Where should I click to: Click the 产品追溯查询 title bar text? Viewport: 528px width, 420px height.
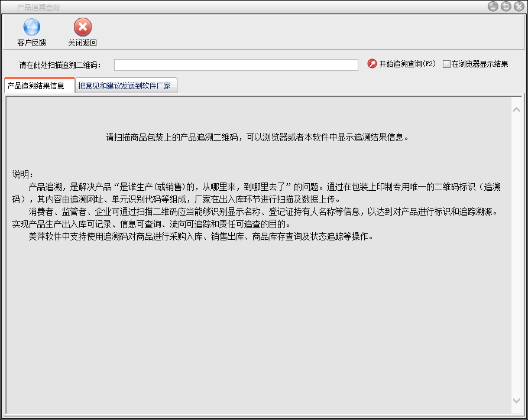tap(38, 8)
